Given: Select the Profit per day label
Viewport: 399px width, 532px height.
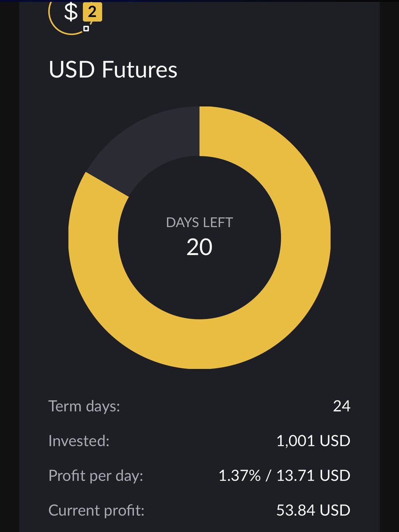Looking at the screenshot, I should [96, 476].
